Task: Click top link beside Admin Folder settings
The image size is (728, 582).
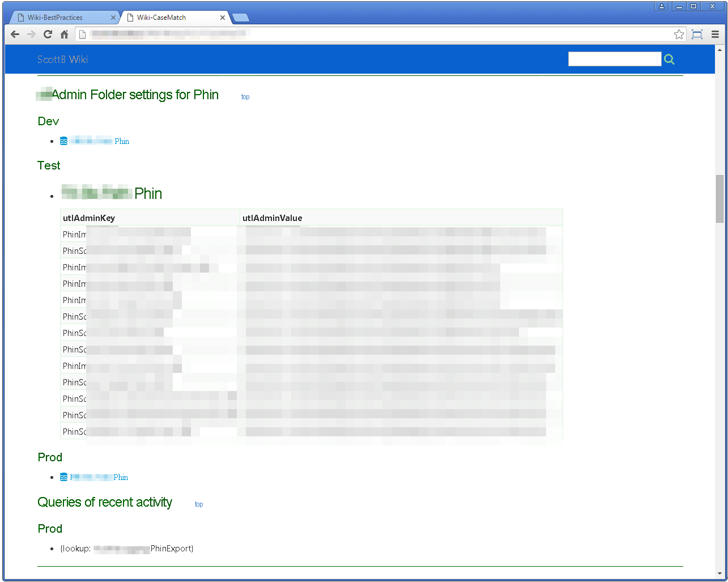Action: point(245,97)
